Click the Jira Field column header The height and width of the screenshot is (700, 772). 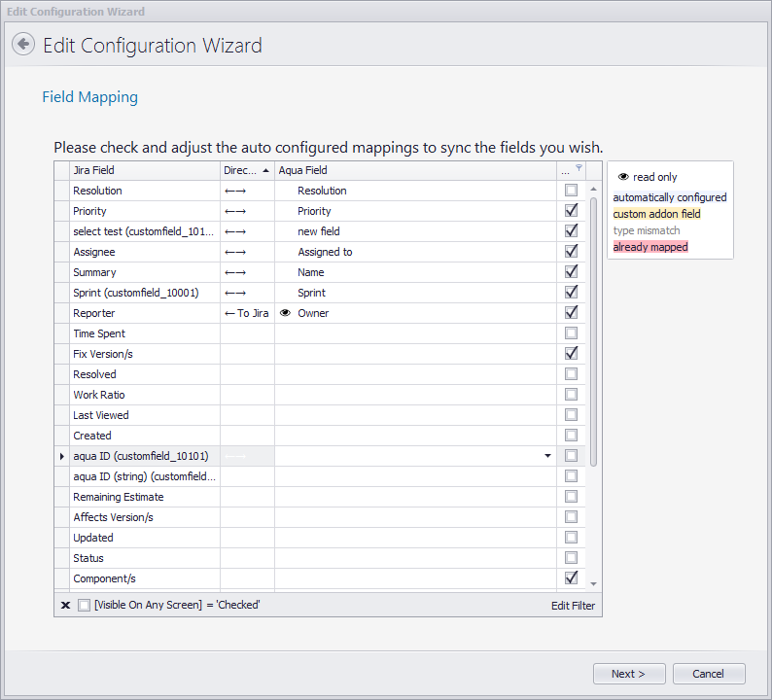(144, 170)
